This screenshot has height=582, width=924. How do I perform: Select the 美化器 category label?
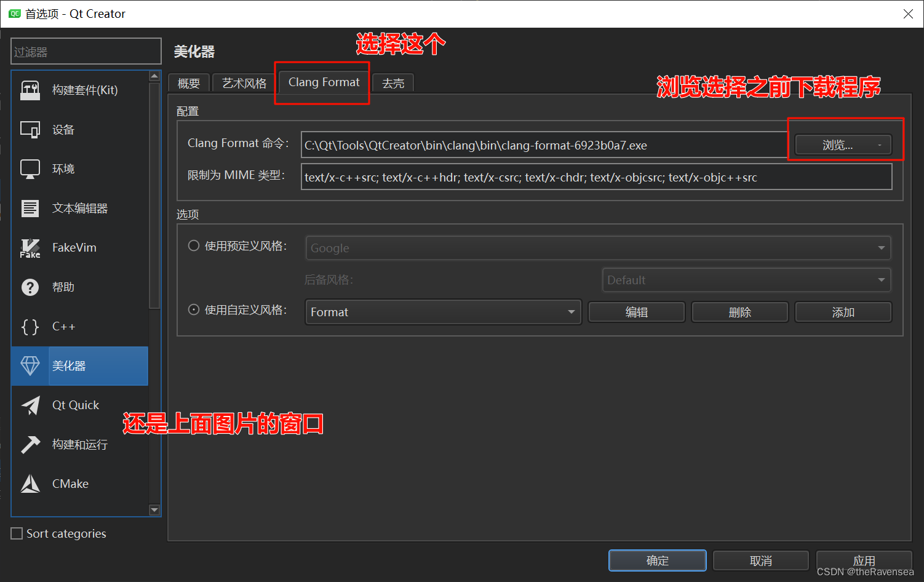click(69, 366)
